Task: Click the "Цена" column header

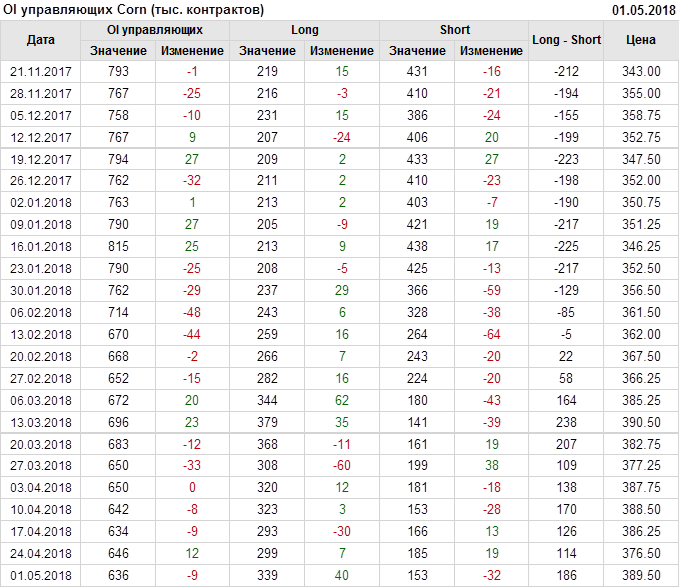Action: pyautogui.click(x=641, y=40)
